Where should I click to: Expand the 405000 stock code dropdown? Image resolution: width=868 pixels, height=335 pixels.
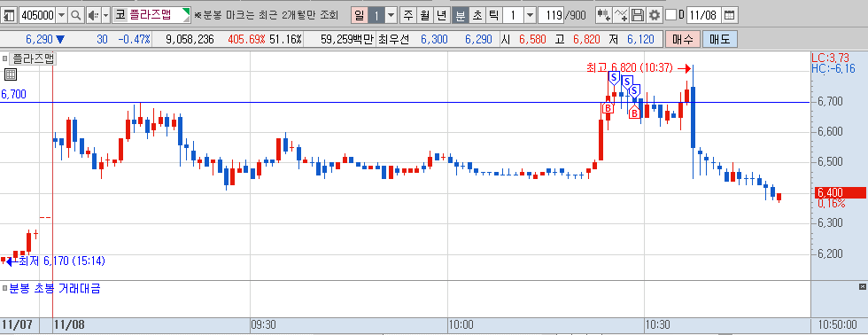[x=61, y=15]
